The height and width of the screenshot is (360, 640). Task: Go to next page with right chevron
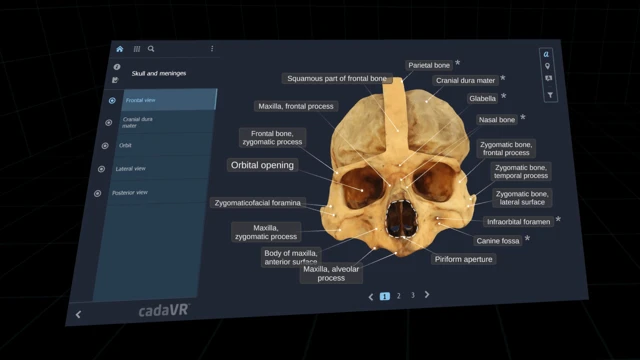[x=427, y=294]
